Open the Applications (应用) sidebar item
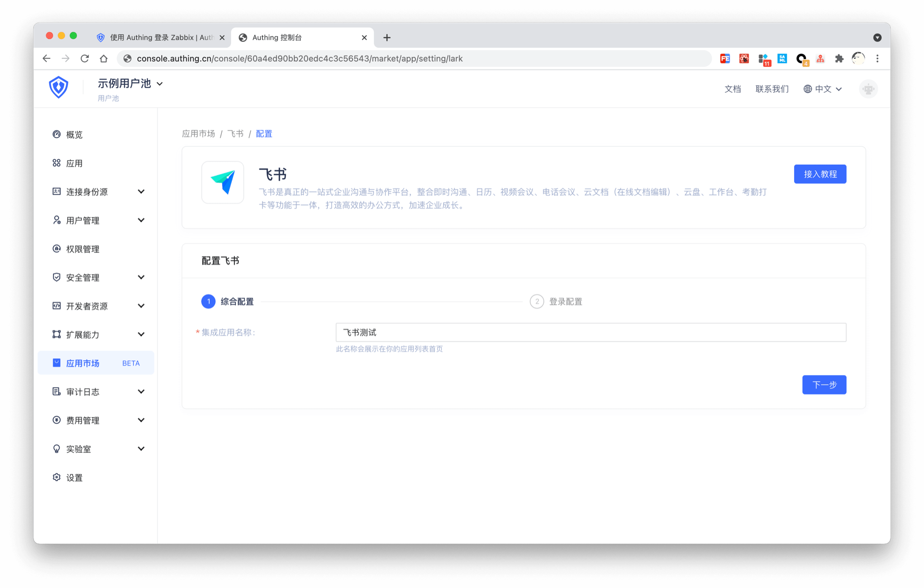 coord(74,163)
